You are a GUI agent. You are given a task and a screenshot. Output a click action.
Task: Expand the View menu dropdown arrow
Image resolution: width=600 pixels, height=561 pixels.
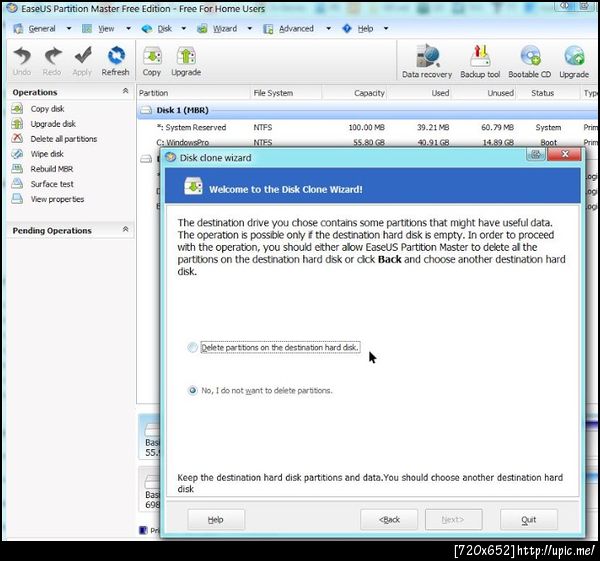click(129, 28)
